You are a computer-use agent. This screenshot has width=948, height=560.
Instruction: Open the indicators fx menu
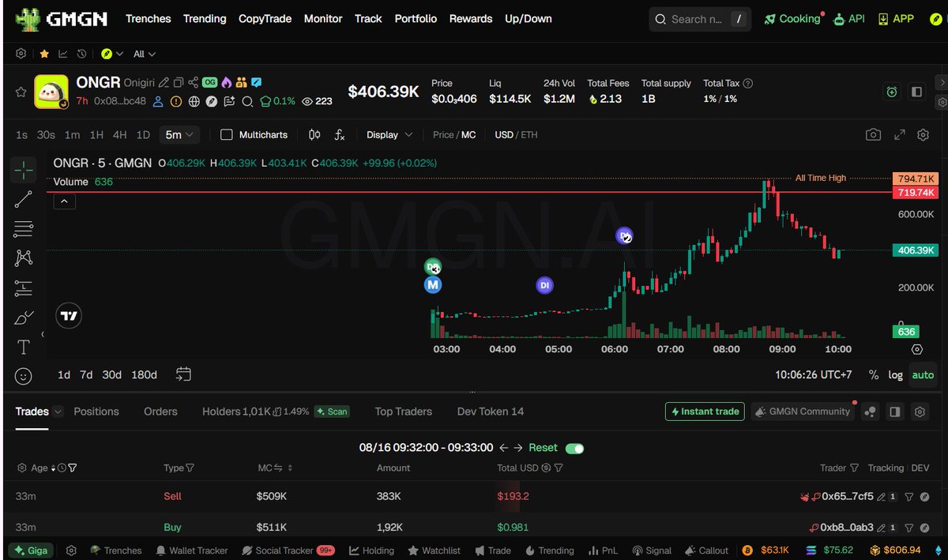[x=340, y=135]
